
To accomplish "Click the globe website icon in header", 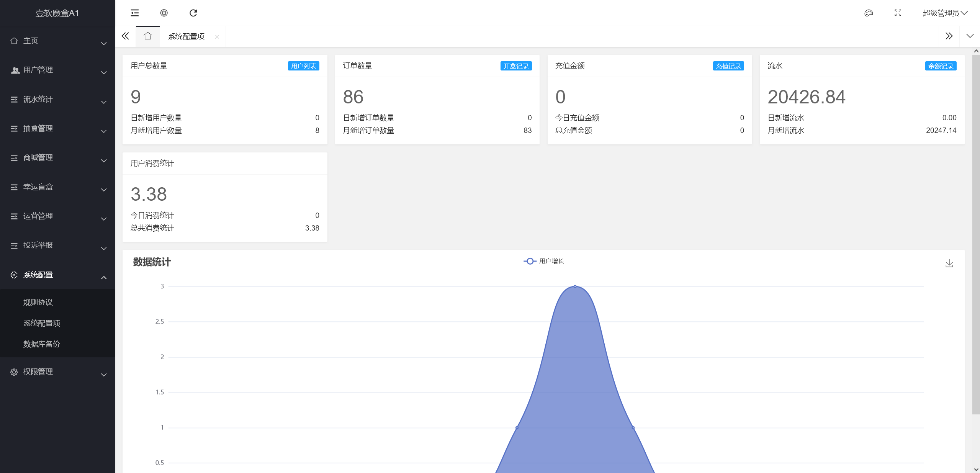I will point(164,13).
